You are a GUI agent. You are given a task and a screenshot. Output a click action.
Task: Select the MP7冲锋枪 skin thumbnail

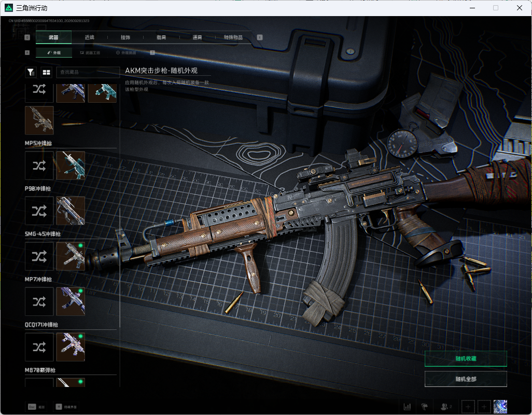tap(71, 302)
